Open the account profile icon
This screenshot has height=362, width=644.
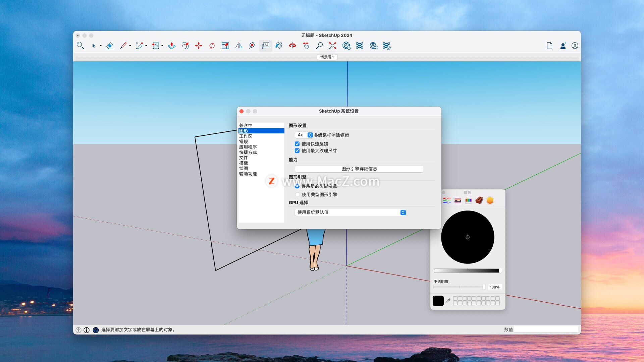click(x=575, y=46)
